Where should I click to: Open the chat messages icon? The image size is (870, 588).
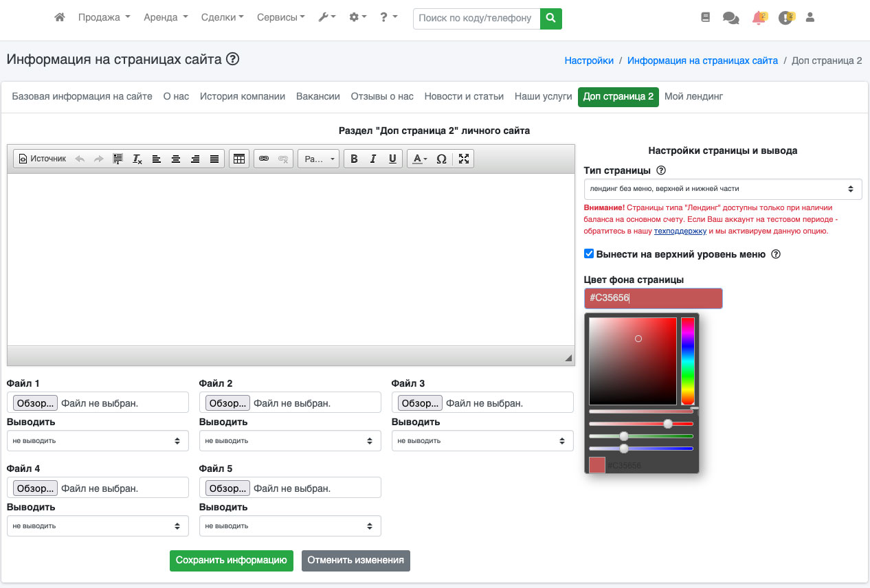point(730,19)
